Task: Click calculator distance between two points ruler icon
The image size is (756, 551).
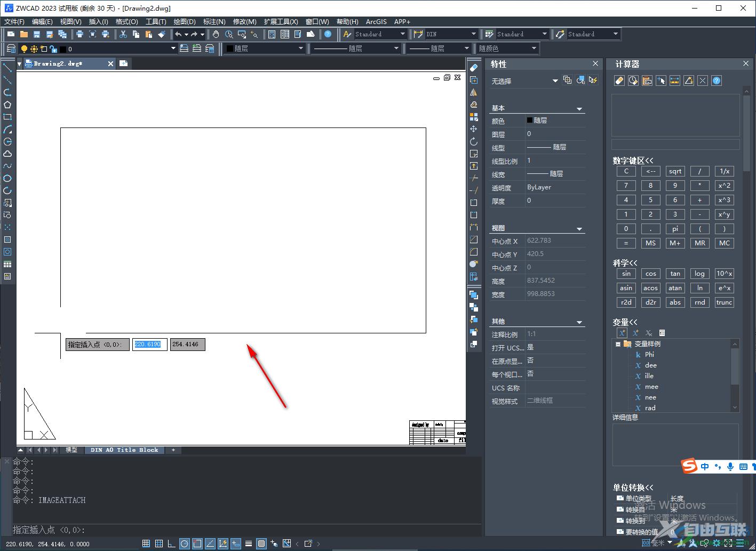Action: (675, 81)
